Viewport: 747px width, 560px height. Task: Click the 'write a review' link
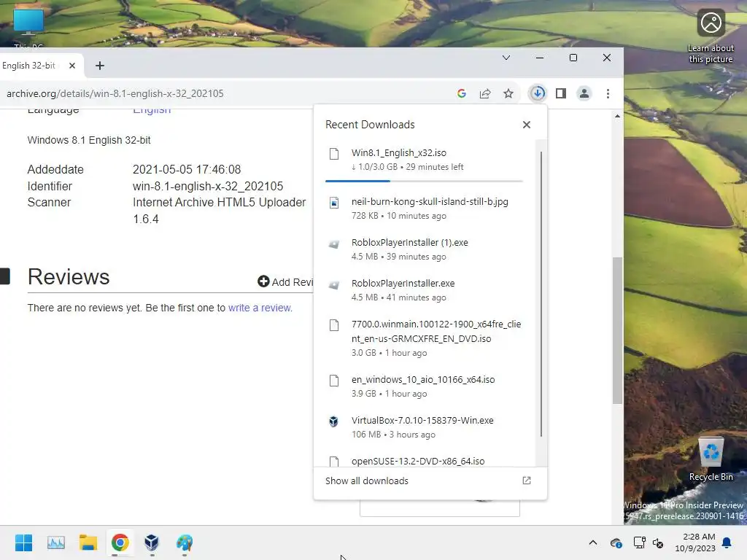[260, 308]
